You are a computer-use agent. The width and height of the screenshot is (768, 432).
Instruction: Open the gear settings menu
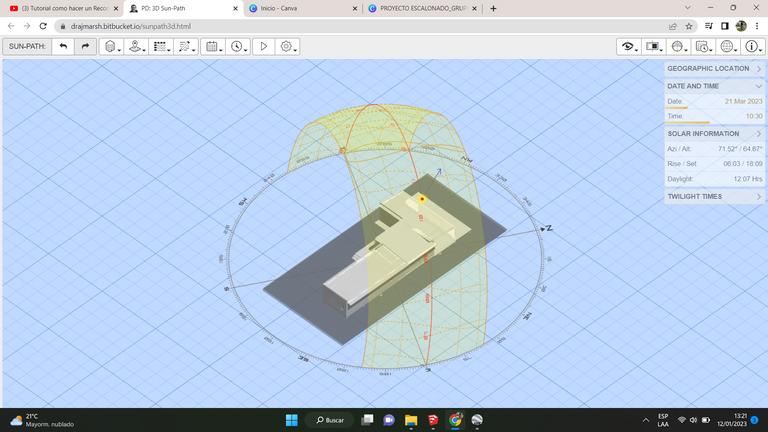[288, 46]
